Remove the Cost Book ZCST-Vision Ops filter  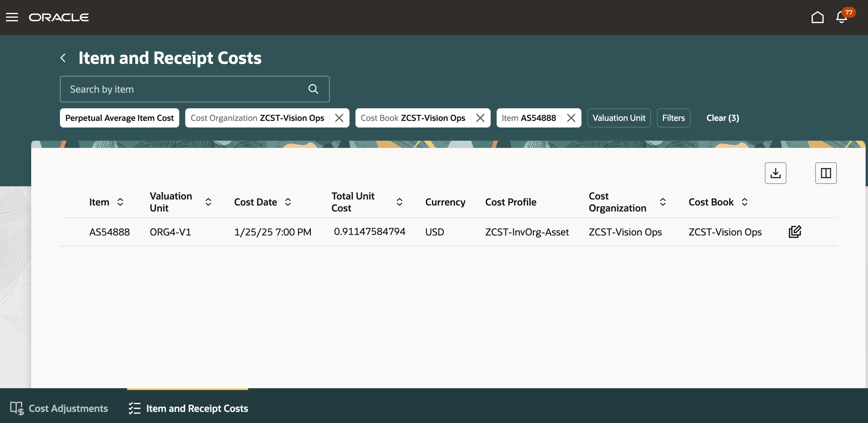coord(480,118)
